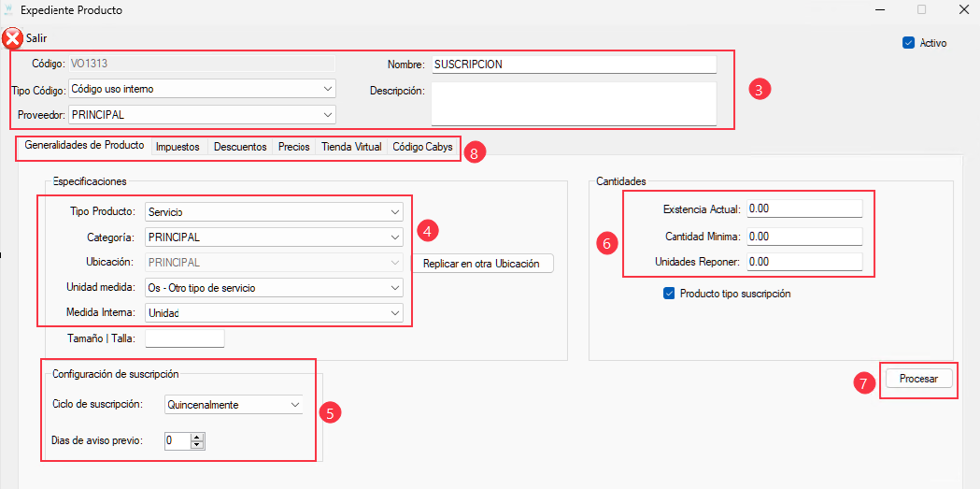Viewport: 980px width, 489px height.
Task: Open the Código Cabys tab
Action: 422,148
